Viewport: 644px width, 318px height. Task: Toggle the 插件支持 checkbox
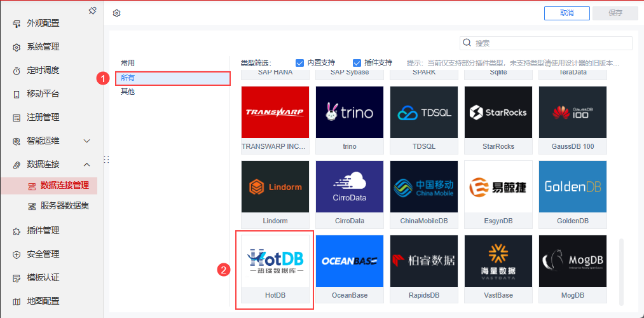coord(357,63)
